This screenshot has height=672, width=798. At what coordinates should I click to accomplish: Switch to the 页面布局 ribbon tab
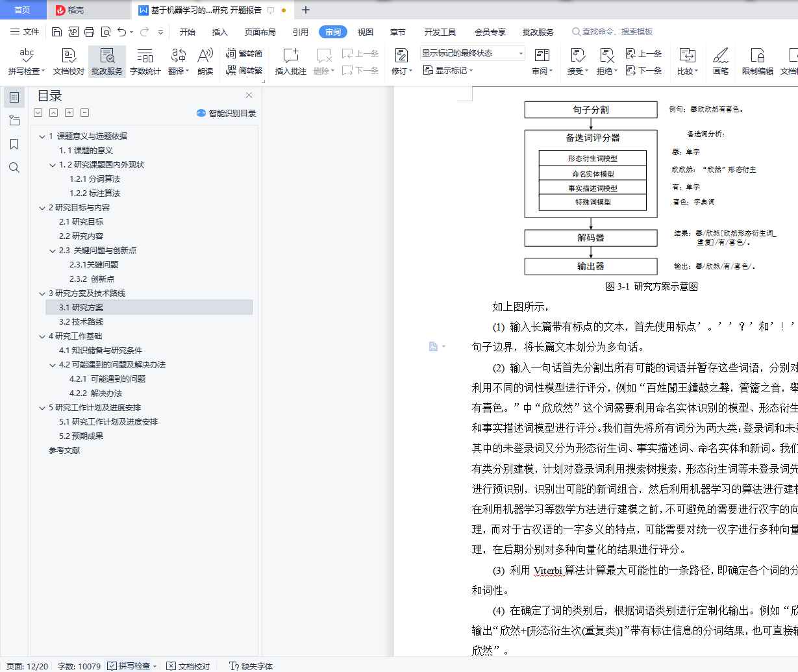coord(260,32)
